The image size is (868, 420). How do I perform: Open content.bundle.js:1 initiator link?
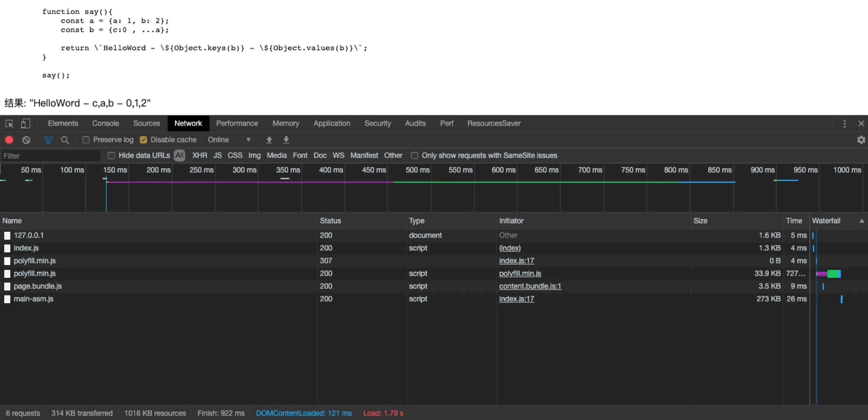click(x=530, y=286)
